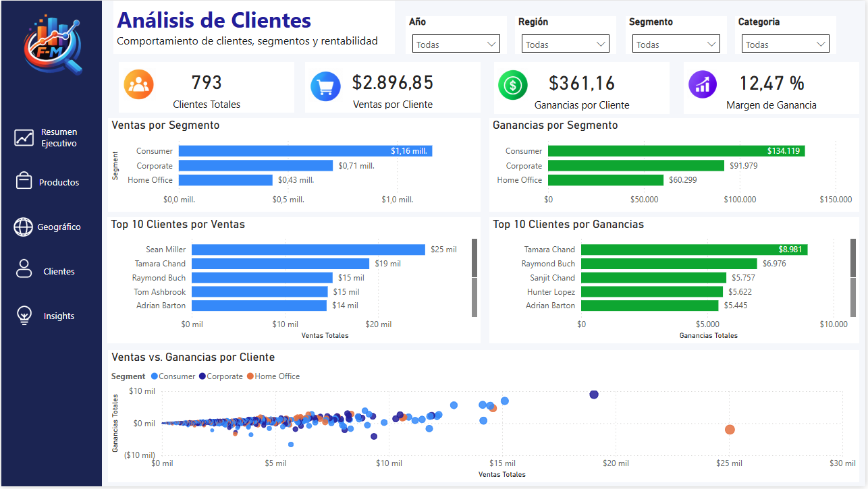Expand the Categoria filter dropdown
Screen dimensions: 868x489
point(786,44)
